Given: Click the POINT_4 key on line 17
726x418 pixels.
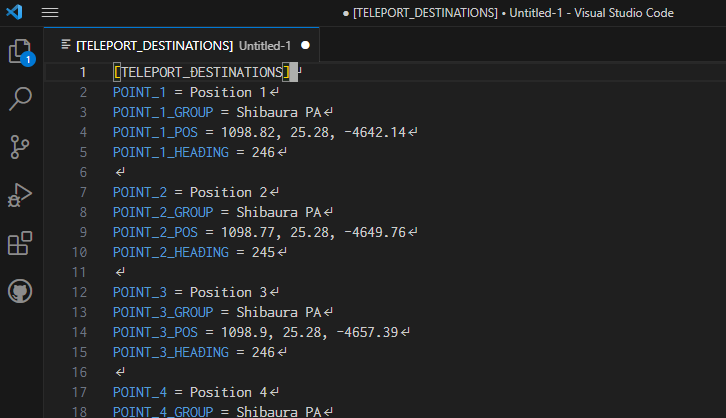Looking at the screenshot, I should 139,392.
